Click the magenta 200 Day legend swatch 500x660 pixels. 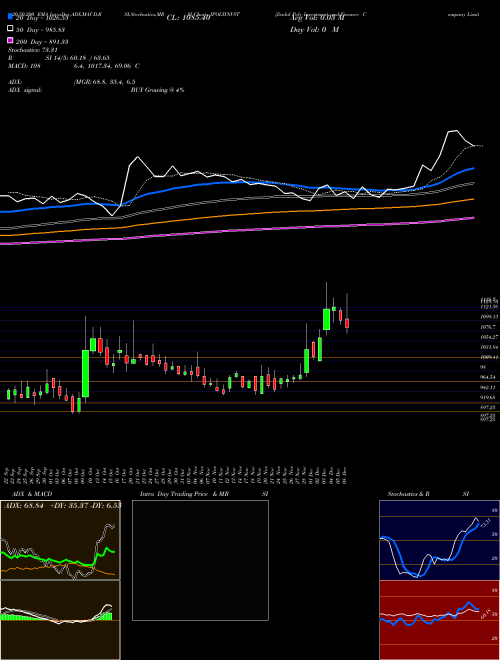point(11,40)
